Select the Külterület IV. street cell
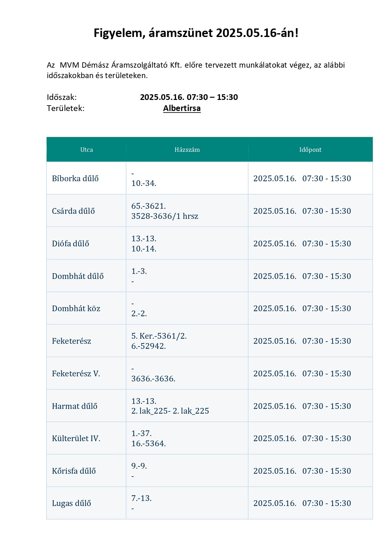The width and height of the screenshot is (392, 555). click(86, 438)
